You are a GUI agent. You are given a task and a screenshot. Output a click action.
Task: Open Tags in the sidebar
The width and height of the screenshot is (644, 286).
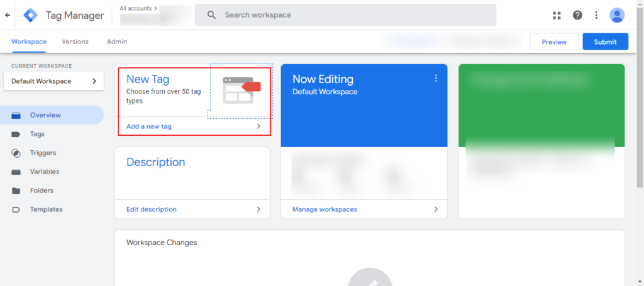37,134
